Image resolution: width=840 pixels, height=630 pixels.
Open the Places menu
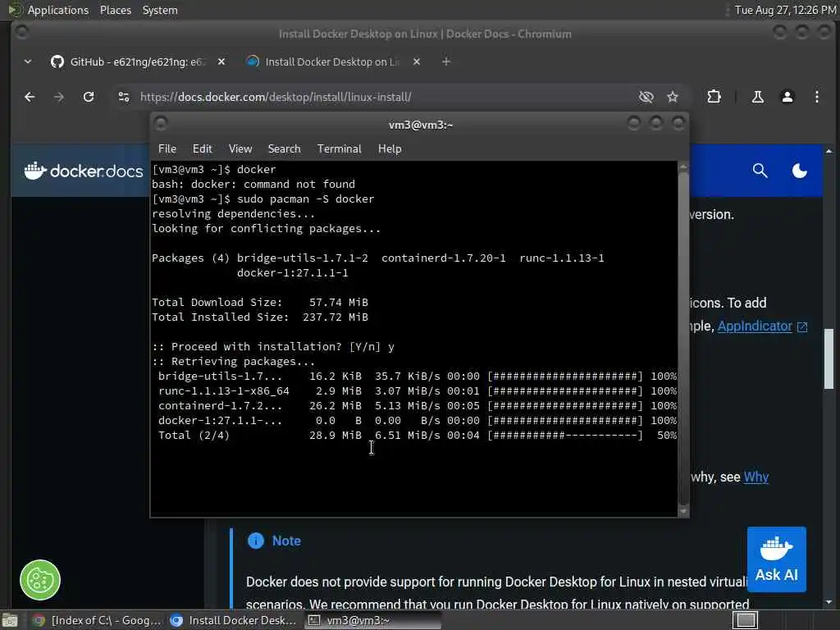115,10
